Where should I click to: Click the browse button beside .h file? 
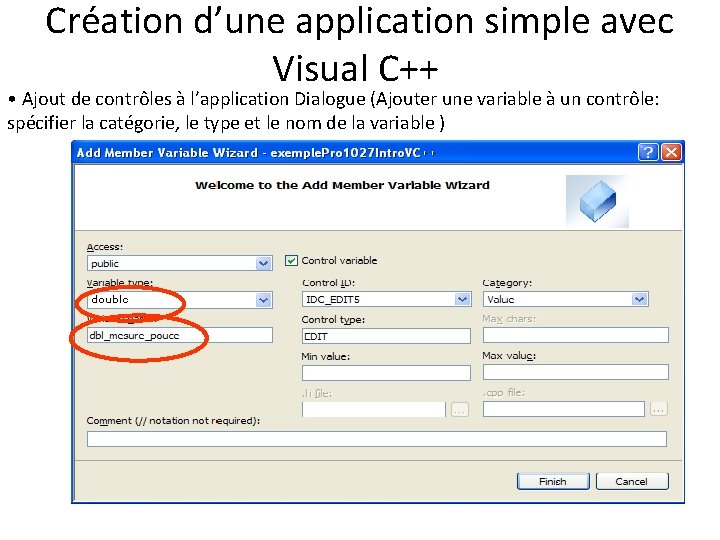460,409
